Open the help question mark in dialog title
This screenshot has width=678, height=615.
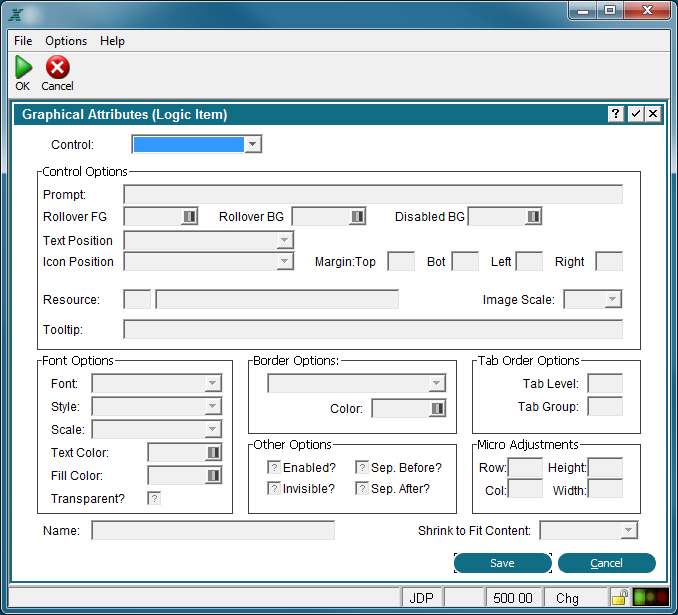point(615,114)
